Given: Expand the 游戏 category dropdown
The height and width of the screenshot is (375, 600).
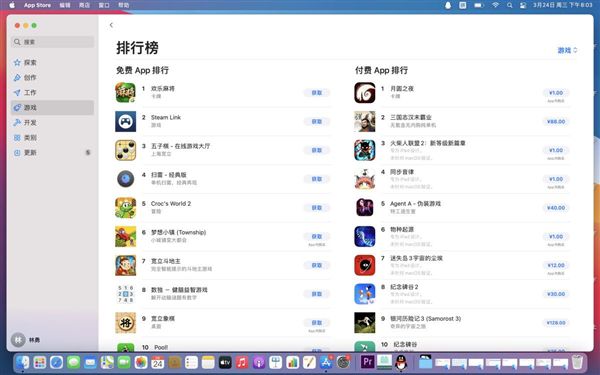Looking at the screenshot, I should click(x=567, y=50).
